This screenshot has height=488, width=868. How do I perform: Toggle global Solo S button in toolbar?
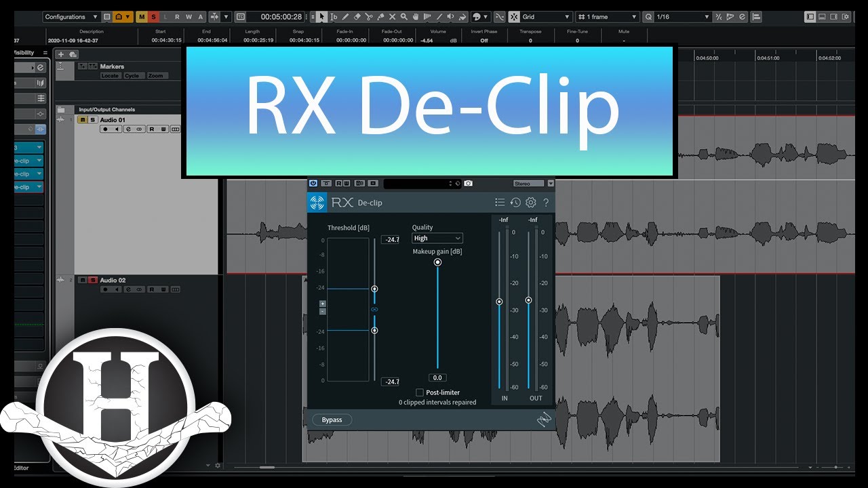(154, 17)
